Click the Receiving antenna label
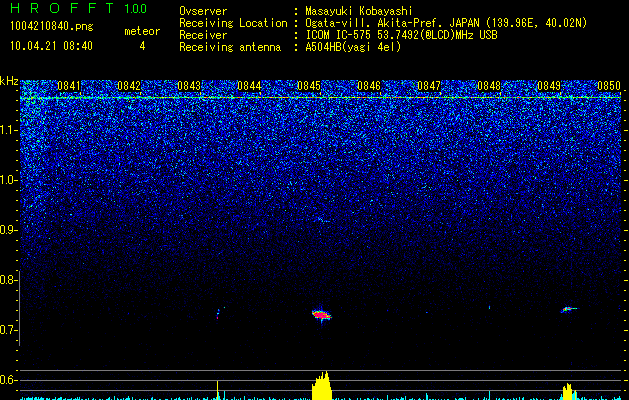The height and width of the screenshot is (400, 629). coord(230,47)
